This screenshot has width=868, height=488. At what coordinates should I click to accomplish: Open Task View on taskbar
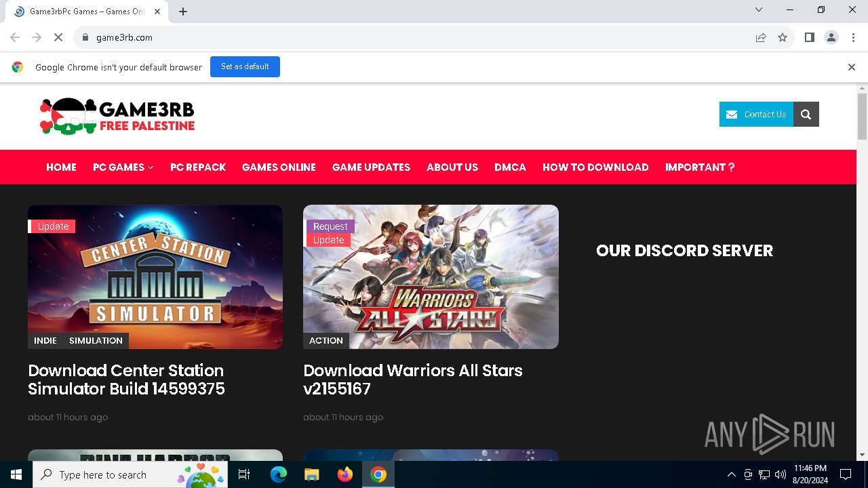click(244, 474)
